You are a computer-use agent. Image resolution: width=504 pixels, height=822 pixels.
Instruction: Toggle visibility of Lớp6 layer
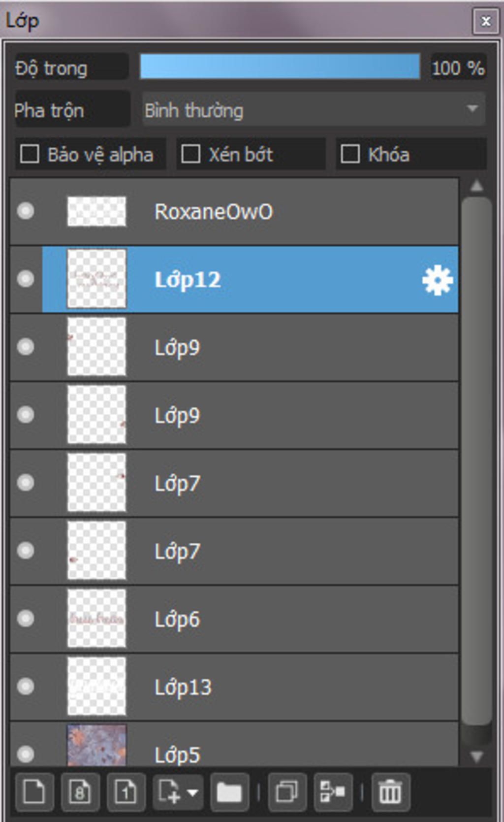pyautogui.click(x=26, y=618)
